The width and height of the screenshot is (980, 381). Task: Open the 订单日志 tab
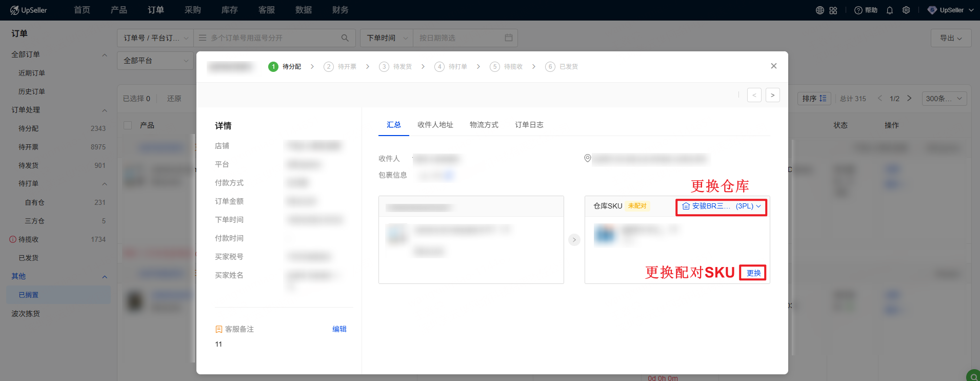point(529,125)
